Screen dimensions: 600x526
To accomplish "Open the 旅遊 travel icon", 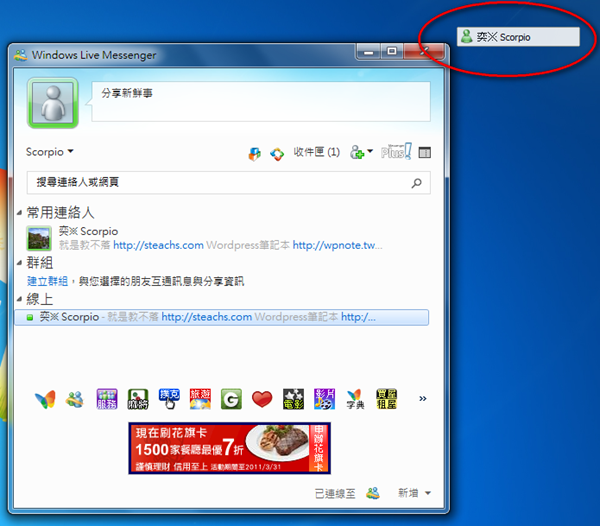I will 200,399.
